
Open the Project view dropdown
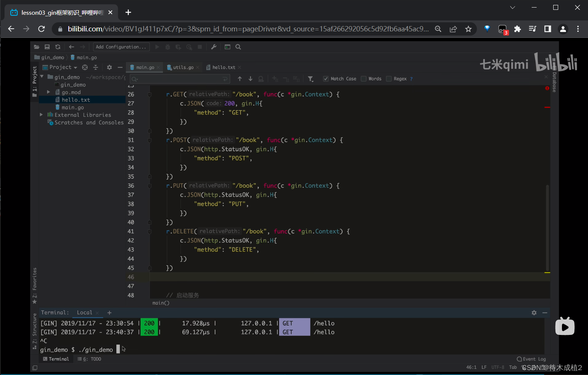(x=60, y=67)
